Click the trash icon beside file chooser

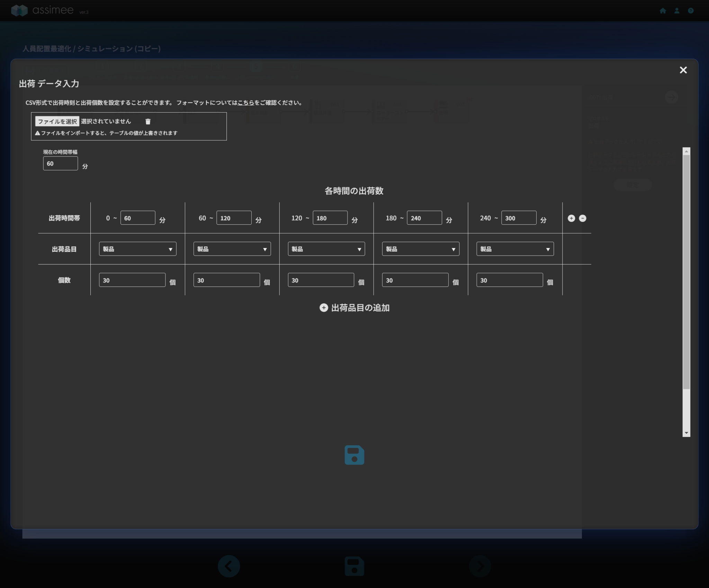pyautogui.click(x=148, y=122)
